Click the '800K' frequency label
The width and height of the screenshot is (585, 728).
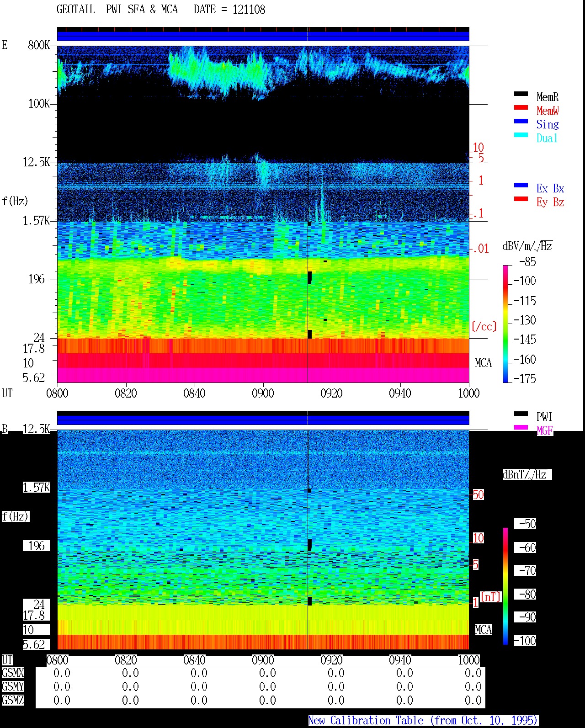coord(39,45)
